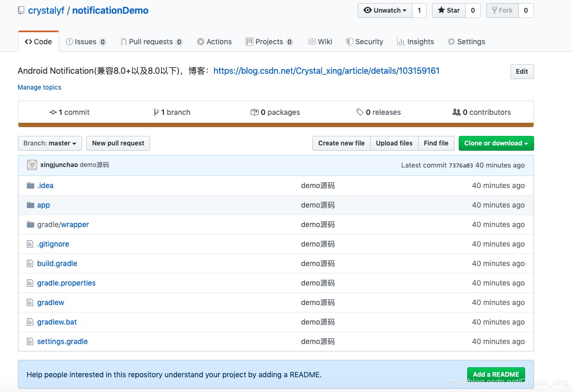The width and height of the screenshot is (572, 392).
Task: Click the Star icon on Star button
Action: [x=440, y=10]
